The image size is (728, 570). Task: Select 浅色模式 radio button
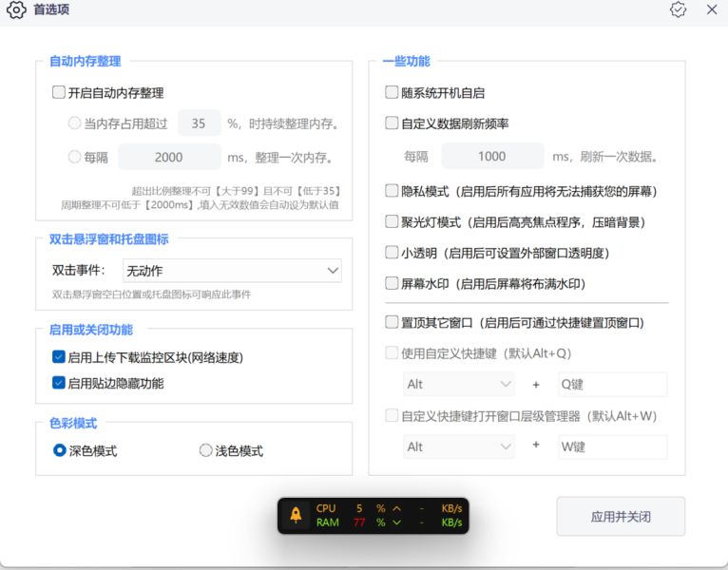[x=205, y=450]
